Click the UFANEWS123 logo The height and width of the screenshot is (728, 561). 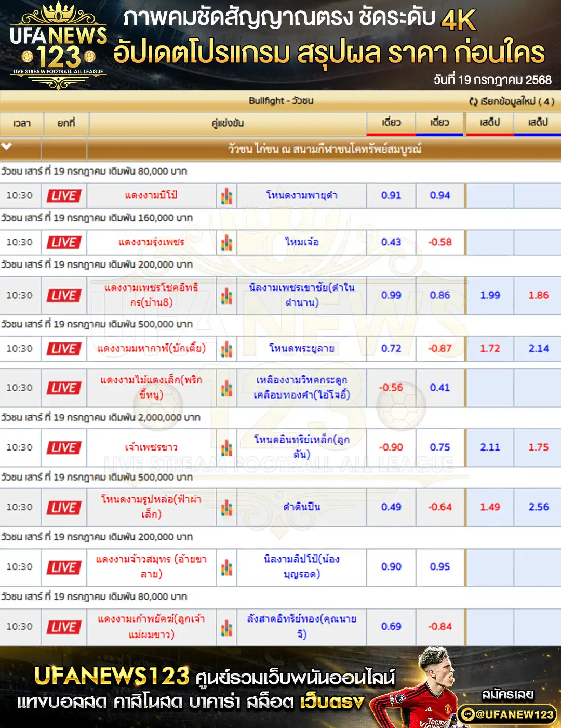pyautogui.click(x=58, y=45)
